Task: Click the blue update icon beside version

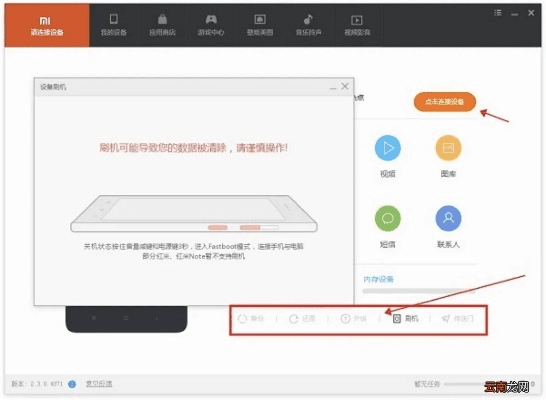Action: click(72, 384)
